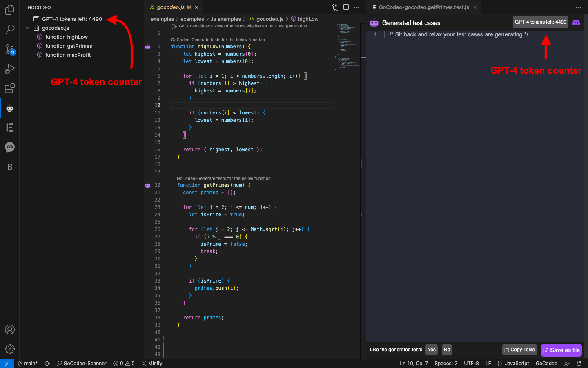This screenshot has height=368, width=588.
Task: Open the Extensions view
Action: 9,88
